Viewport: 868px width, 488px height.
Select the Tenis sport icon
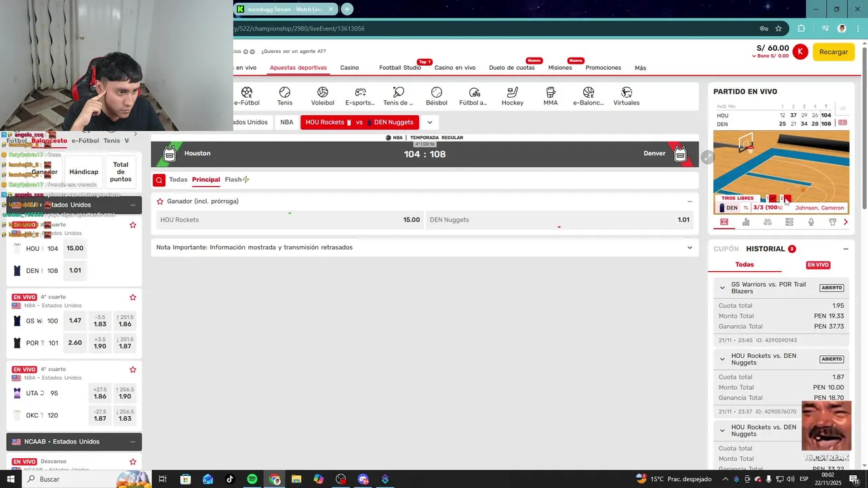click(285, 92)
